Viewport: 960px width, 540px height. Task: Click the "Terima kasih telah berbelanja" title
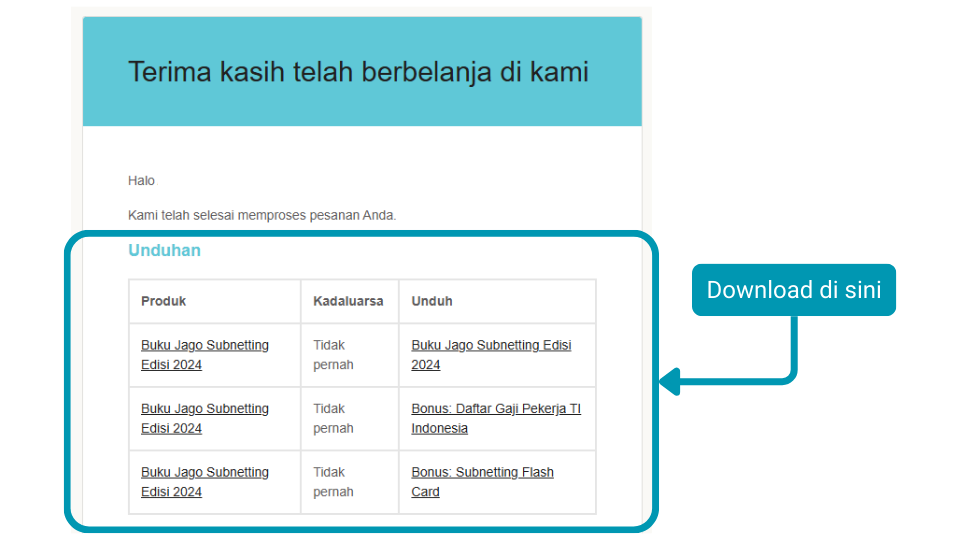(358, 72)
